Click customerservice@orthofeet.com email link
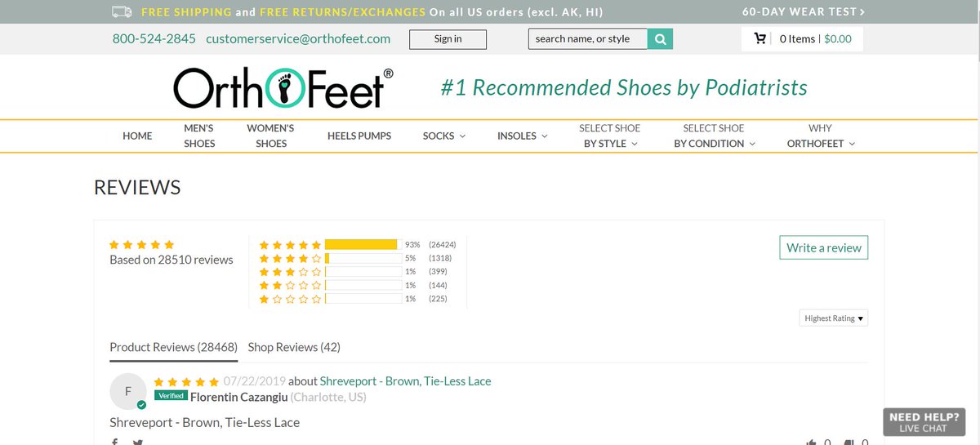Viewport: 980px width, 445px height. click(x=298, y=38)
